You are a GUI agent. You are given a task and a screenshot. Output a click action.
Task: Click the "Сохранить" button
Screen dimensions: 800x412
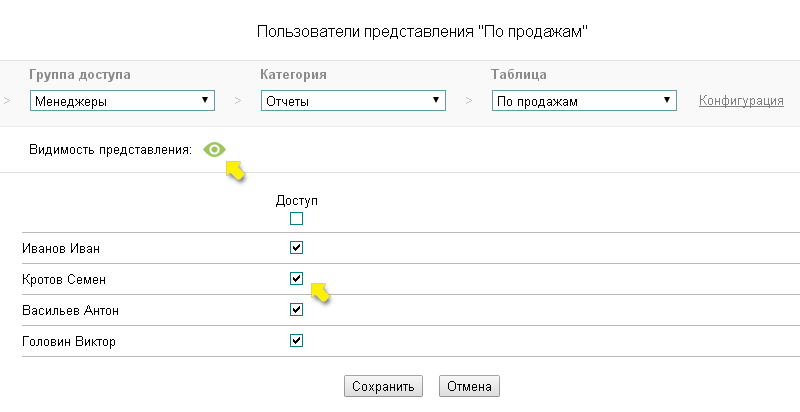click(x=383, y=386)
